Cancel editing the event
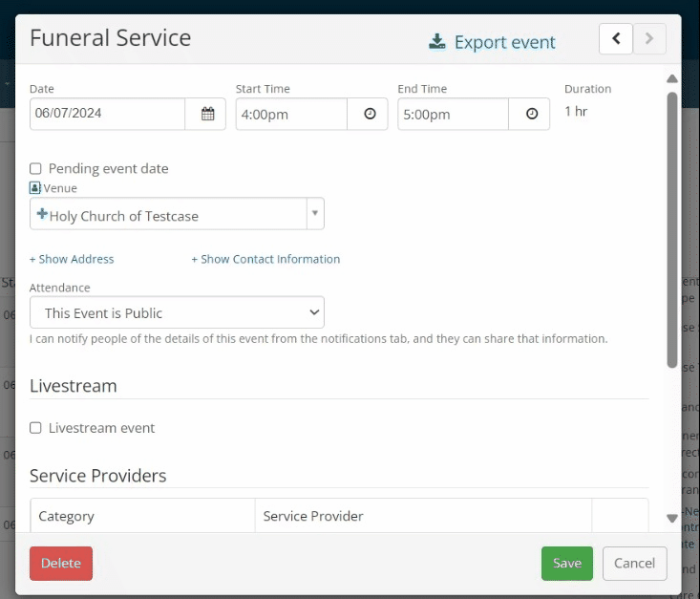This screenshot has width=700, height=599. click(634, 564)
